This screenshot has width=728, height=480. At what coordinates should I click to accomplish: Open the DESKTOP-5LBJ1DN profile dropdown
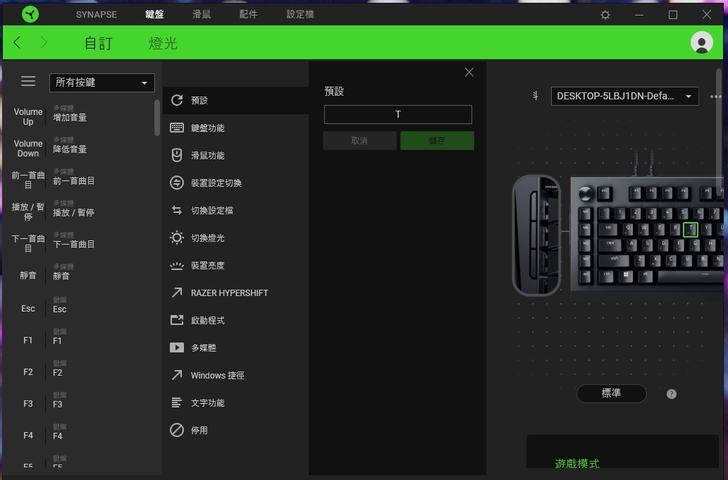(x=624, y=96)
